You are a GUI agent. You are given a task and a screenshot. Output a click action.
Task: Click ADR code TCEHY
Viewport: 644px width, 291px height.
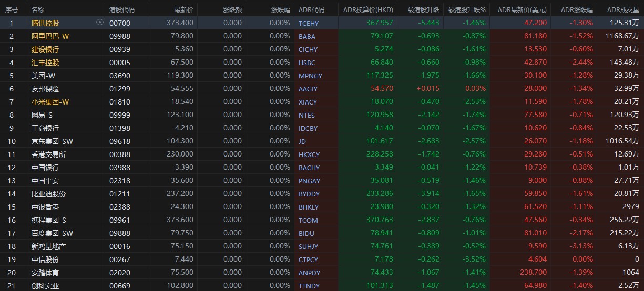(309, 24)
